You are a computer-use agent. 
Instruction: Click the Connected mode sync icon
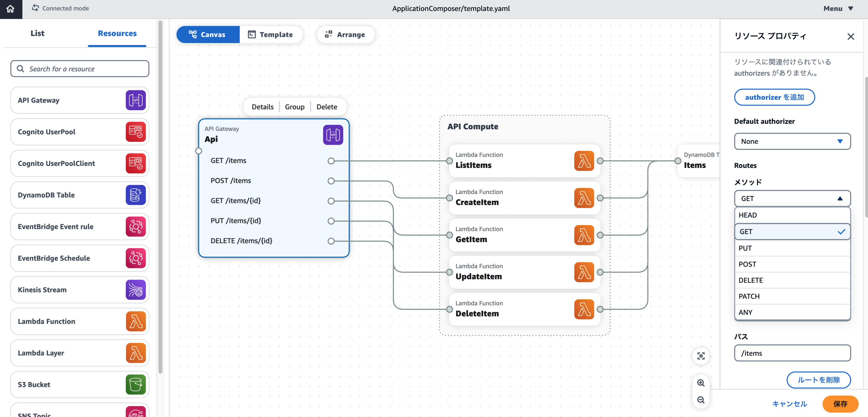35,8
